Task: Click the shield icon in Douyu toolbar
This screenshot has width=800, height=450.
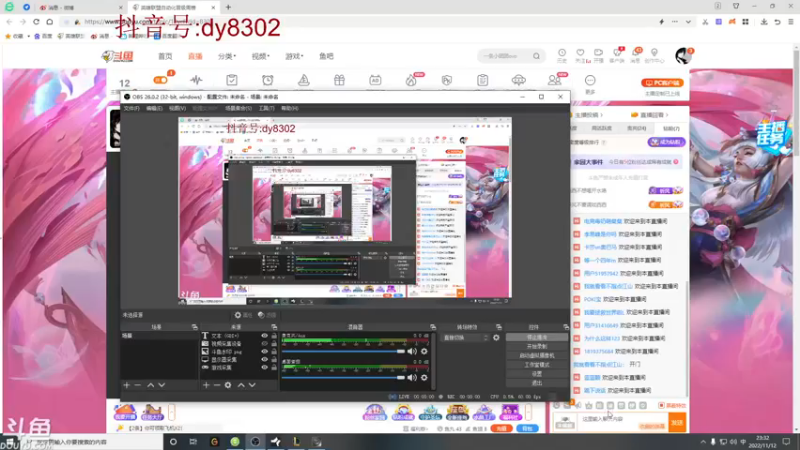Action: [447, 80]
